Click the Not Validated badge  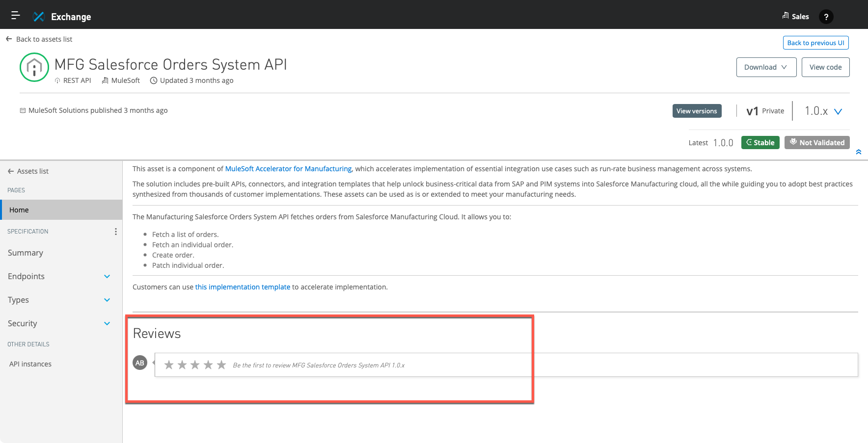tap(817, 142)
